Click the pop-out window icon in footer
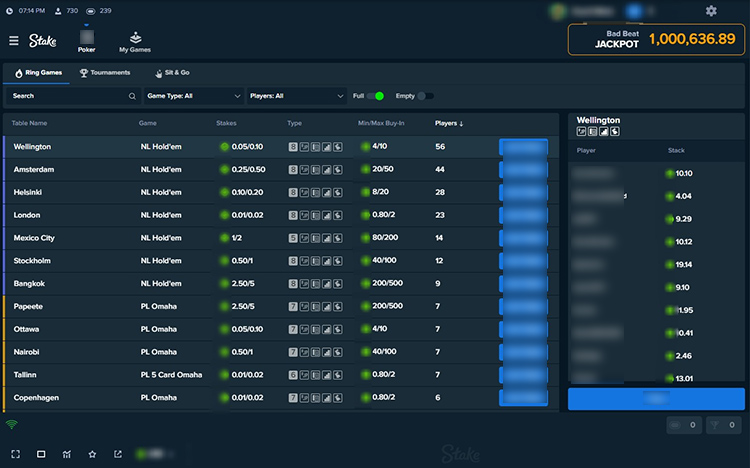The image size is (750, 468). tap(118, 454)
